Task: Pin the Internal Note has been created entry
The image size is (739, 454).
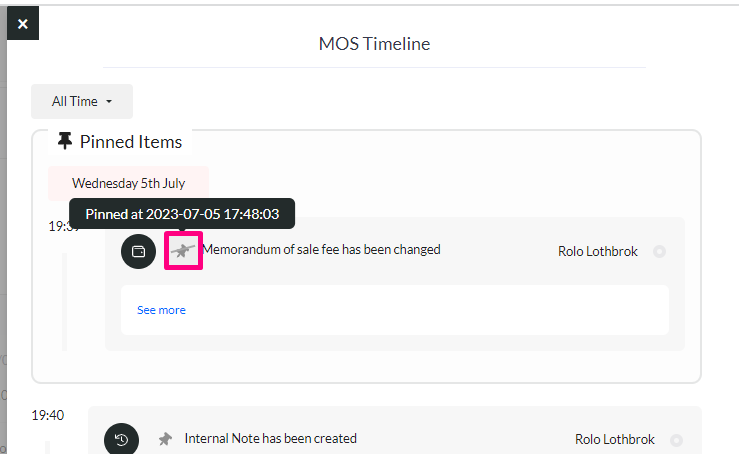Action: 165,439
